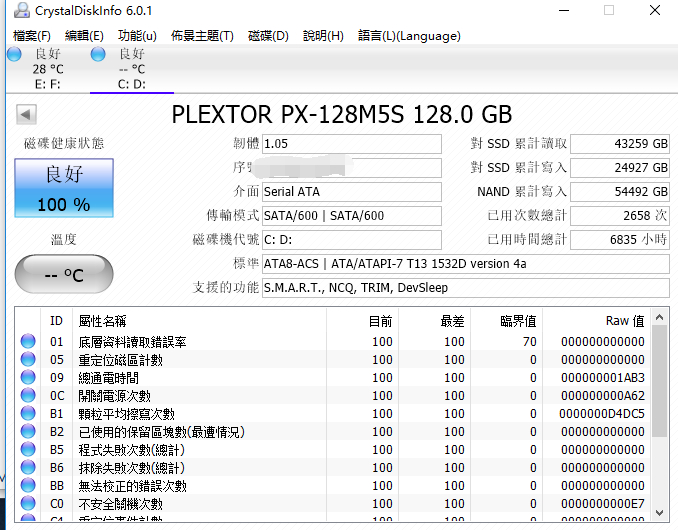Screen dimensions: 678x530
Task: Click the 屬性名稱 column header
Action: tap(200, 321)
